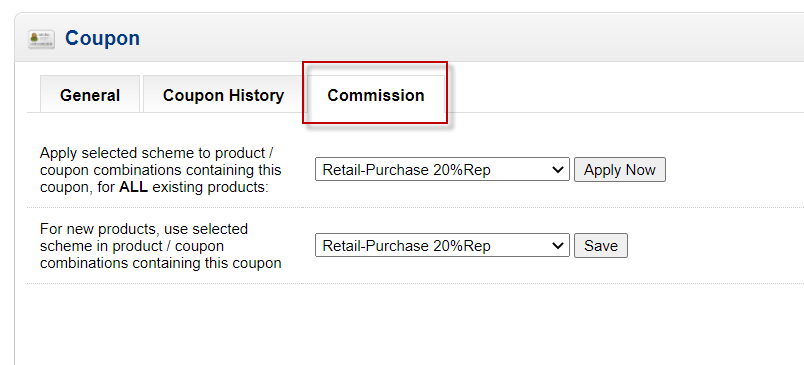The image size is (804, 365).
Task: Click Retail-Purchase 20%Rep value beside Apply Now
Action: click(x=407, y=170)
